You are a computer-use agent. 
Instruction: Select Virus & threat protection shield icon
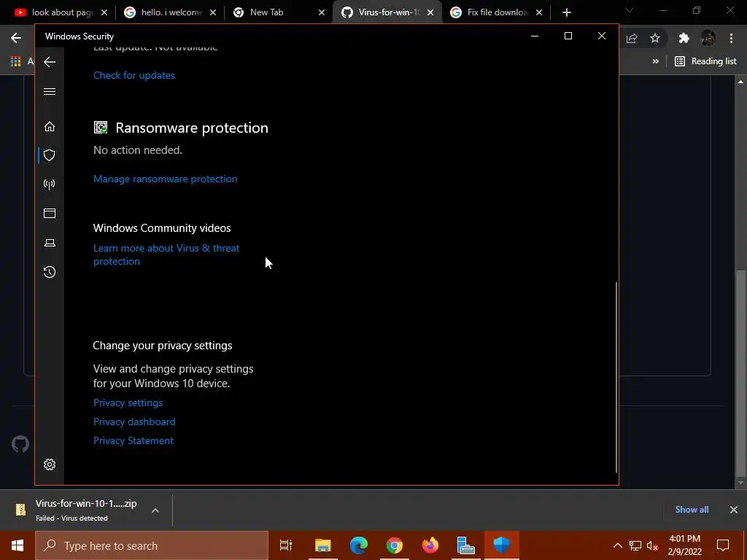click(x=50, y=155)
